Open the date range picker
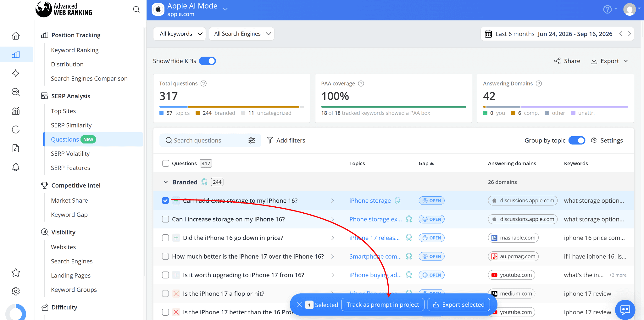This screenshot has width=644, height=320. (548, 34)
